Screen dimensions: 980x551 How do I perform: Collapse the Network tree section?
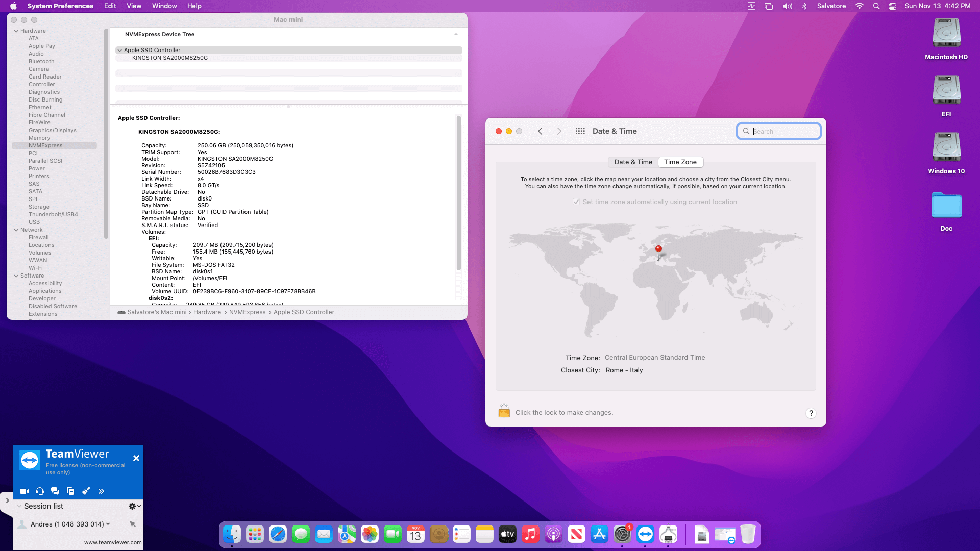[16, 230]
